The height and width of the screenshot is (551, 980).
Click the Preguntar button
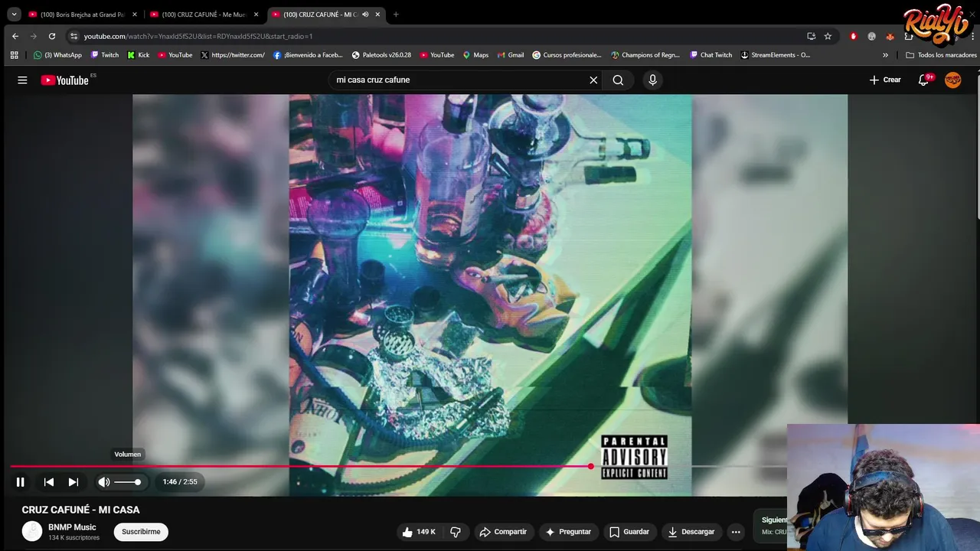coord(568,532)
